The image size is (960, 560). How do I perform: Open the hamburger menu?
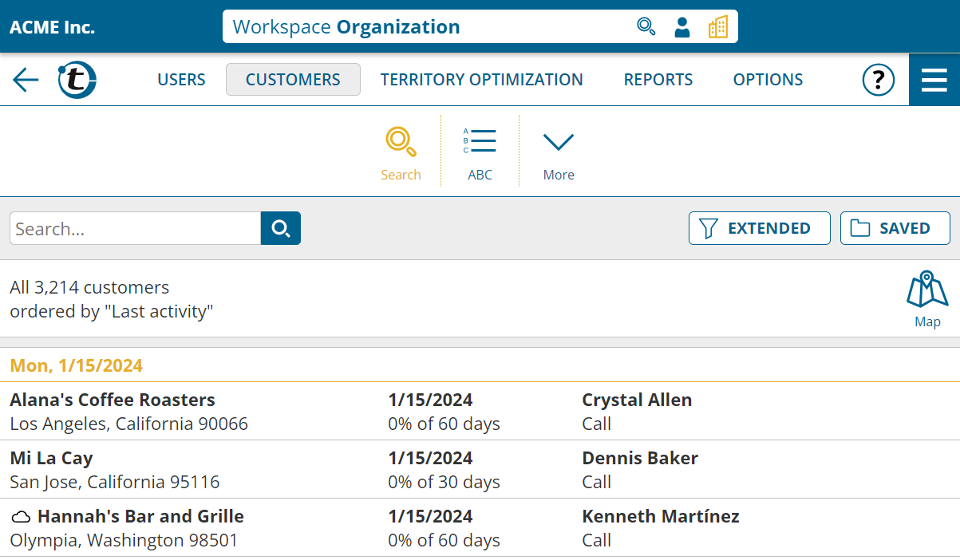[x=934, y=80]
